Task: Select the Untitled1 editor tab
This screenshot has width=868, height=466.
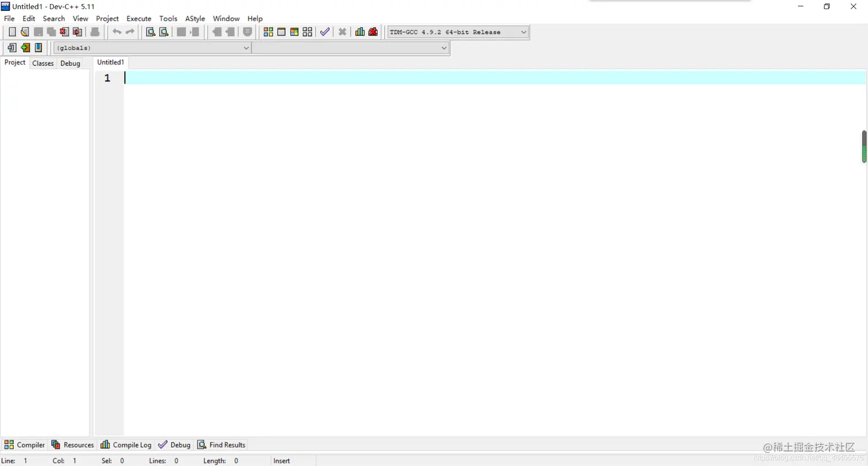Action: click(111, 63)
